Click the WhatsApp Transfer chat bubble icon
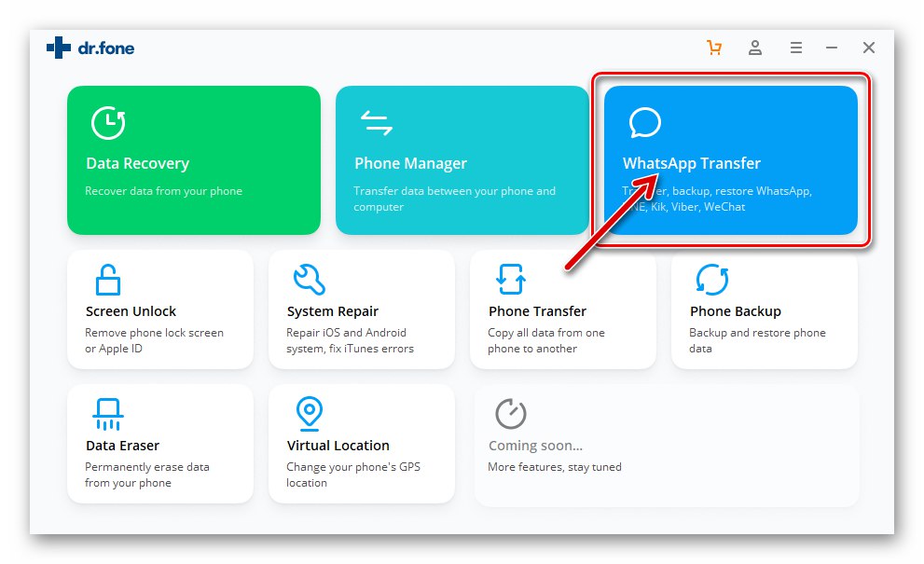 click(x=644, y=122)
